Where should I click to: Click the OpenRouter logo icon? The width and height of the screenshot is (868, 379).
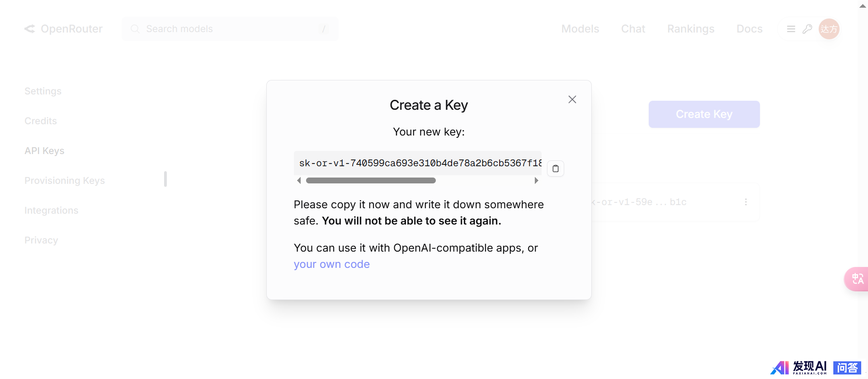tap(30, 29)
